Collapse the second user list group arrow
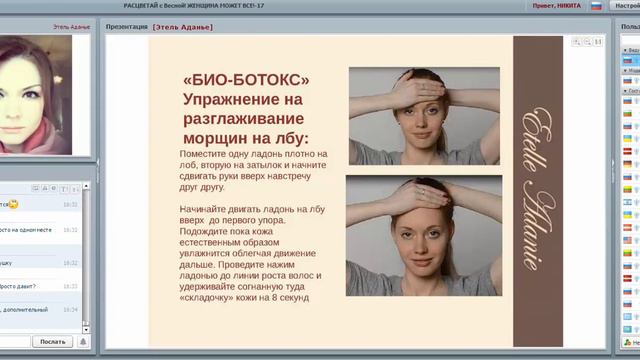Image resolution: width=640 pixels, height=360 pixels. [625, 71]
